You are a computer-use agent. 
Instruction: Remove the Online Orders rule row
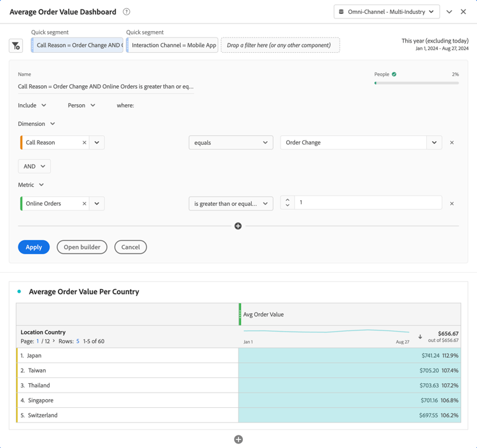click(x=452, y=203)
